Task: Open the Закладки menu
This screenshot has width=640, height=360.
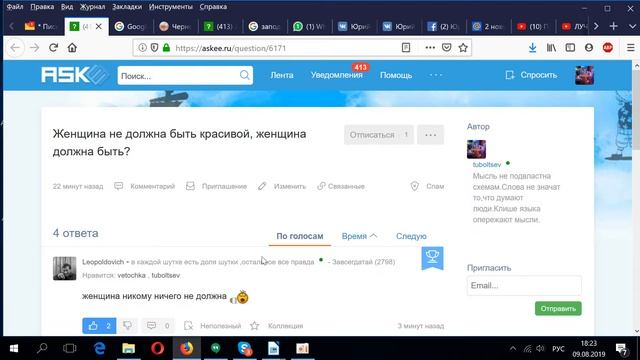Action: coord(127,7)
